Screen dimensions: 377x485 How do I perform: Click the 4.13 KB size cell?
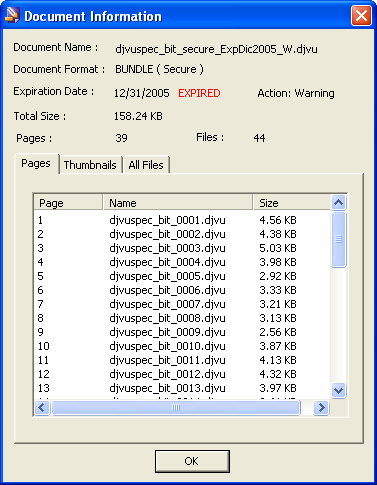pos(278,360)
